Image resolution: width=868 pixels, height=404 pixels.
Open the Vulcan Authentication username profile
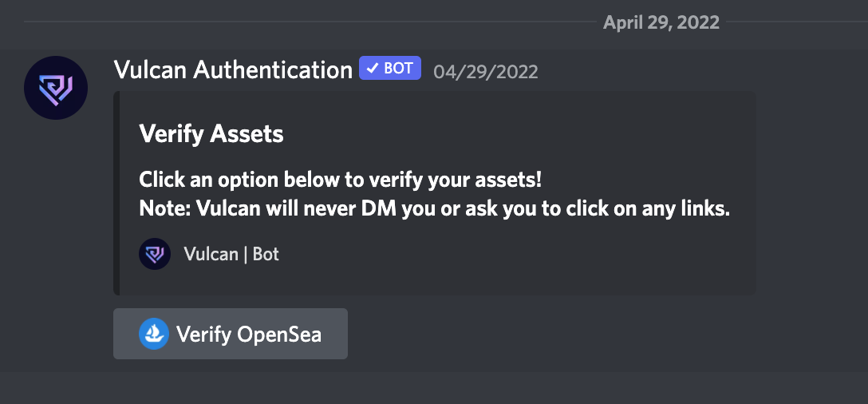point(233,69)
